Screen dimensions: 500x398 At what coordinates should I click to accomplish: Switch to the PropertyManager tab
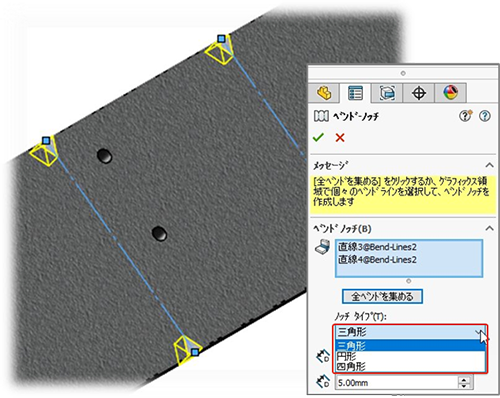(x=355, y=93)
